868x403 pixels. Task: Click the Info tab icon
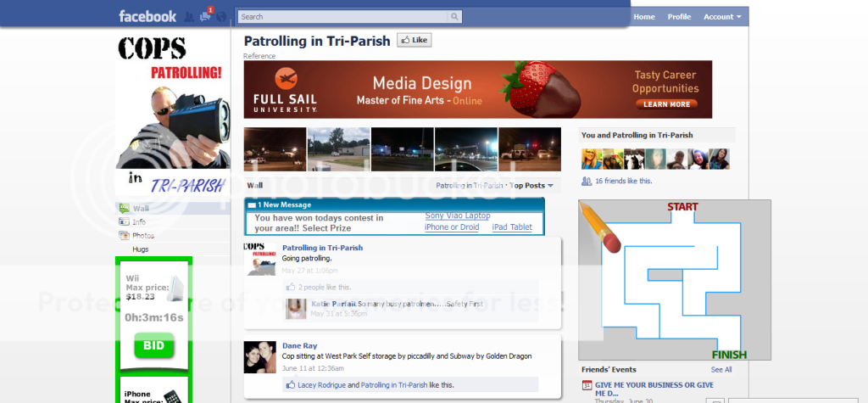click(125, 221)
